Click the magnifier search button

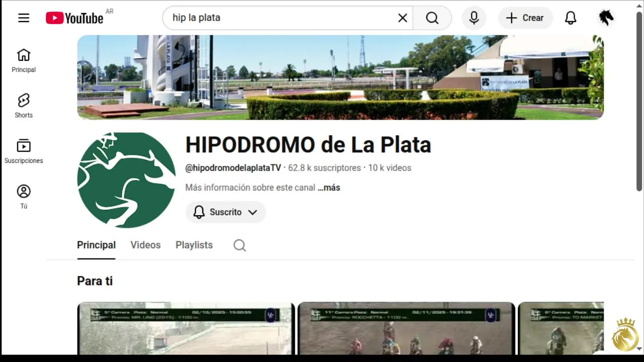(x=432, y=18)
